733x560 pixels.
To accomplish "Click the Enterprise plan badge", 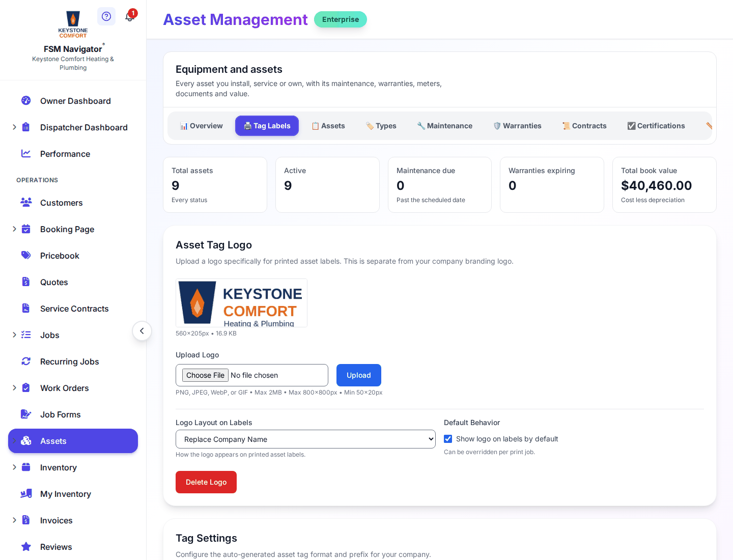I will pyautogui.click(x=341, y=19).
